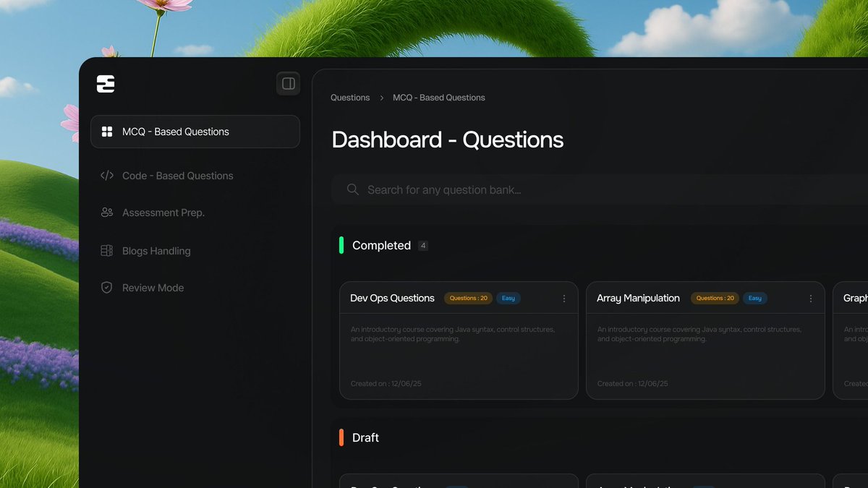Click the Blogs Handling layout icon
Image resolution: width=868 pixels, height=488 pixels.
[107, 251]
